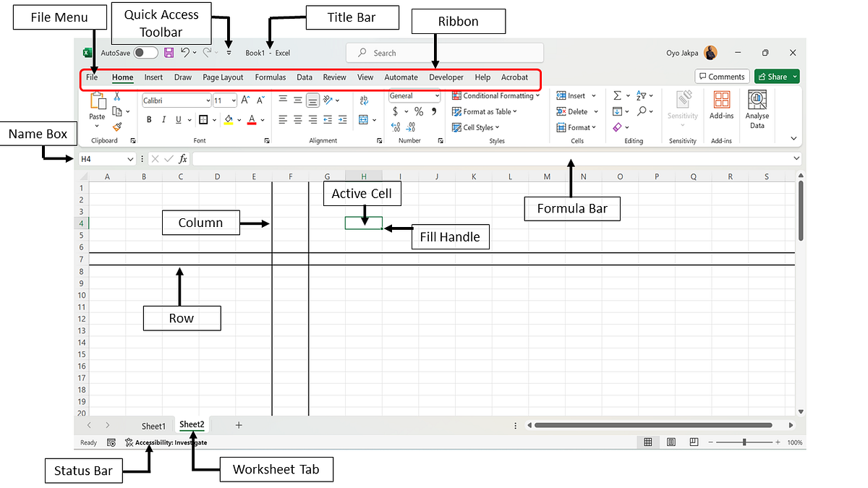This screenshot has width=868, height=488.
Task: Select the Format Painter icon in Clipboard group
Action: click(116, 128)
